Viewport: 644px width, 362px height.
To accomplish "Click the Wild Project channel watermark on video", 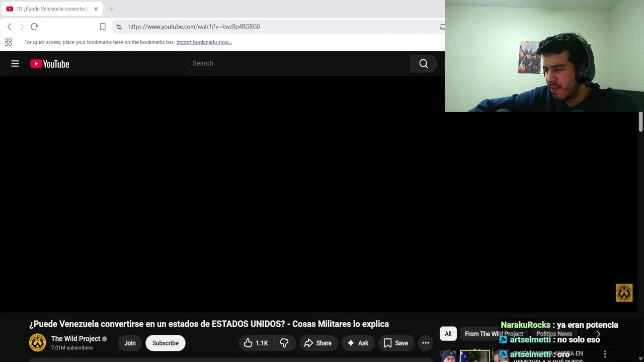I will (624, 293).
